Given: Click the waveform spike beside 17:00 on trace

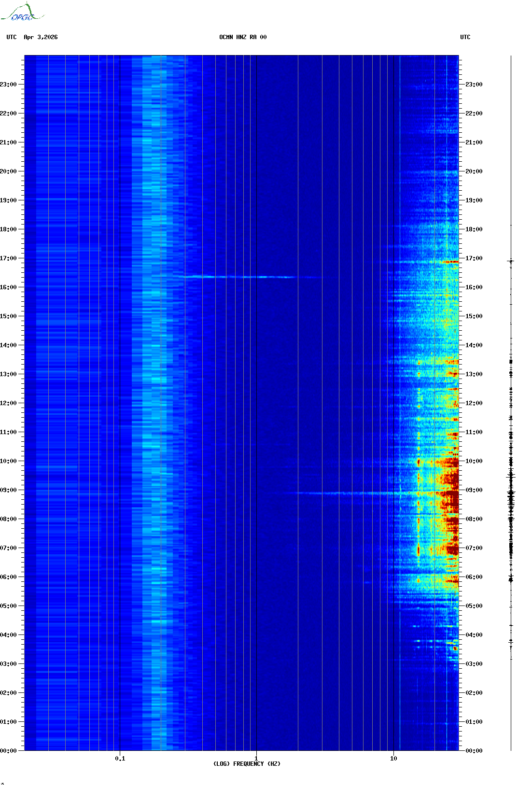Looking at the screenshot, I should tap(511, 261).
